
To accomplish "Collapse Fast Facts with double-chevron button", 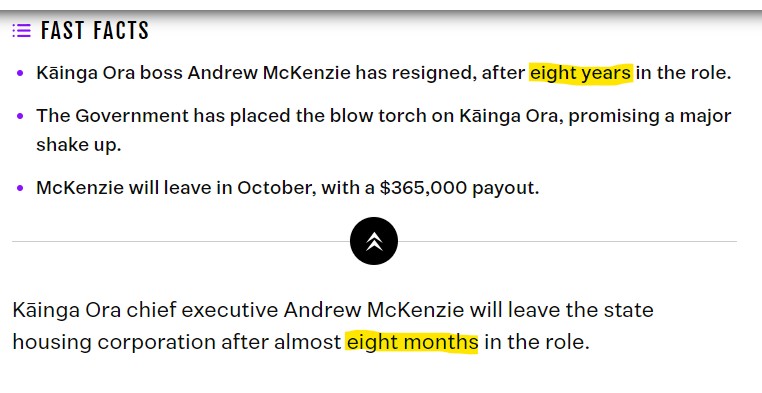I will [x=374, y=241].
